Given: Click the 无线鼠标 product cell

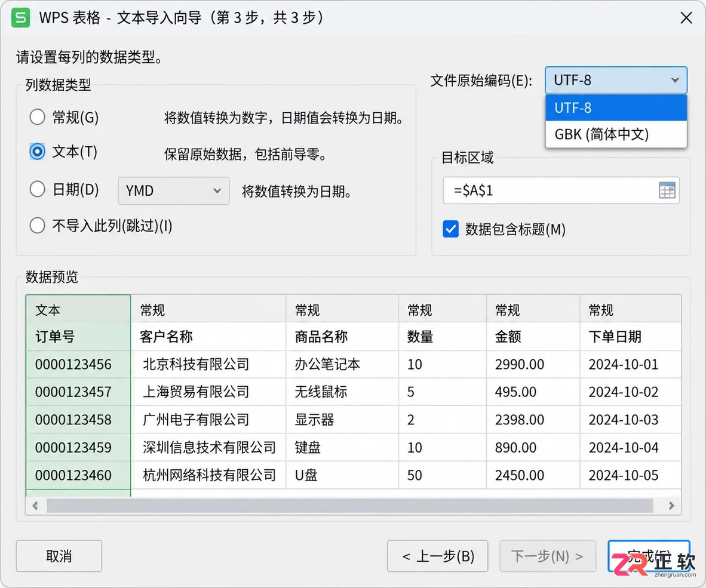Looking at the screenshot, I should pos(342,392).
